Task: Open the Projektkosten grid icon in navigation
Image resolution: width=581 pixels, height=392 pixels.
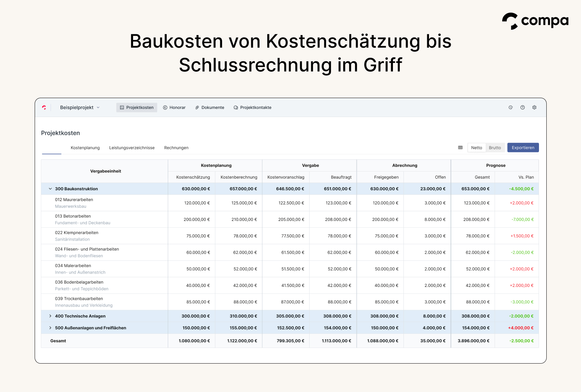Action: (122, 108)
